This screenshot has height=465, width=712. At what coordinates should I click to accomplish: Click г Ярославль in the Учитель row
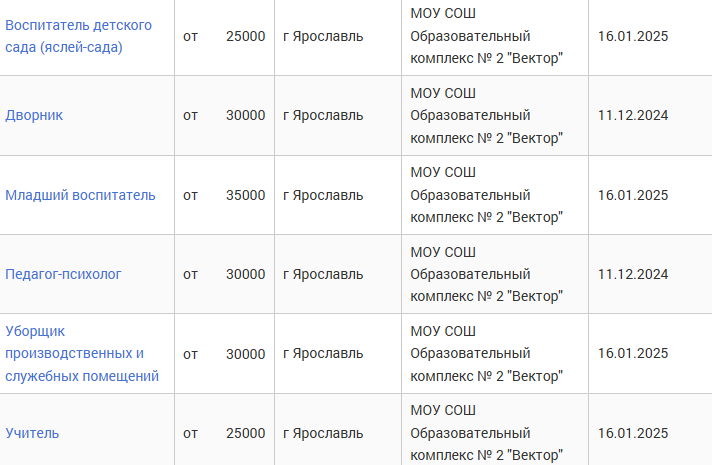323,434
